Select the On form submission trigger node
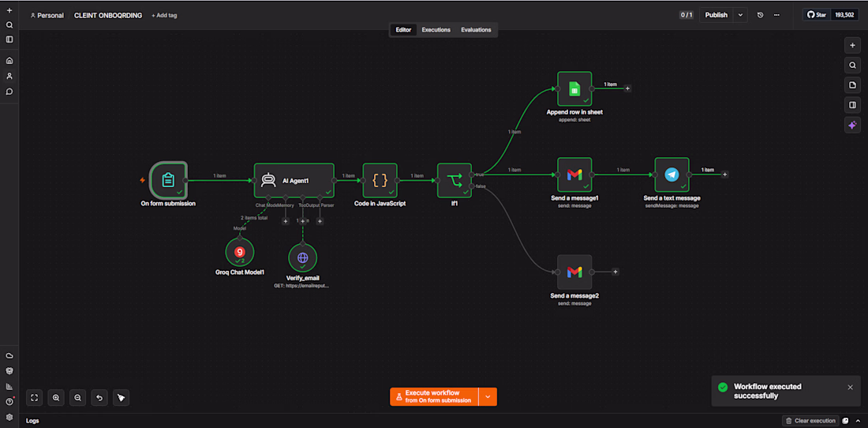 pos(168,180)
